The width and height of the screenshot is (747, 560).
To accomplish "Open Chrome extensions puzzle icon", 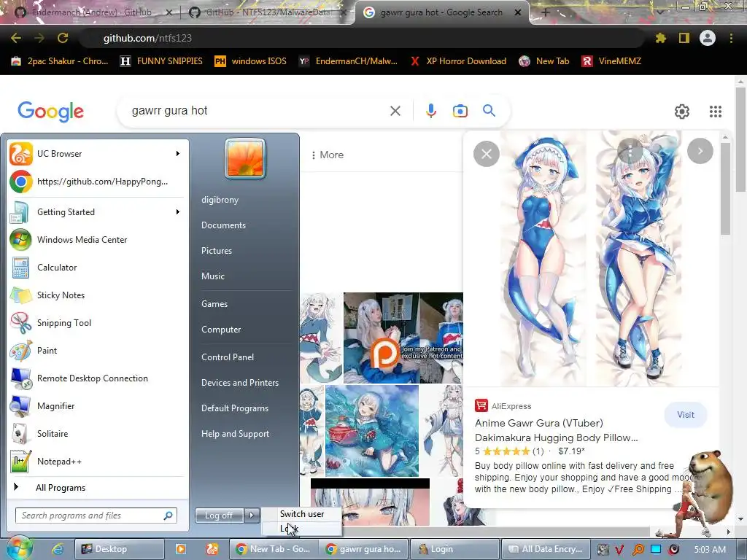I will pos(661,38).
